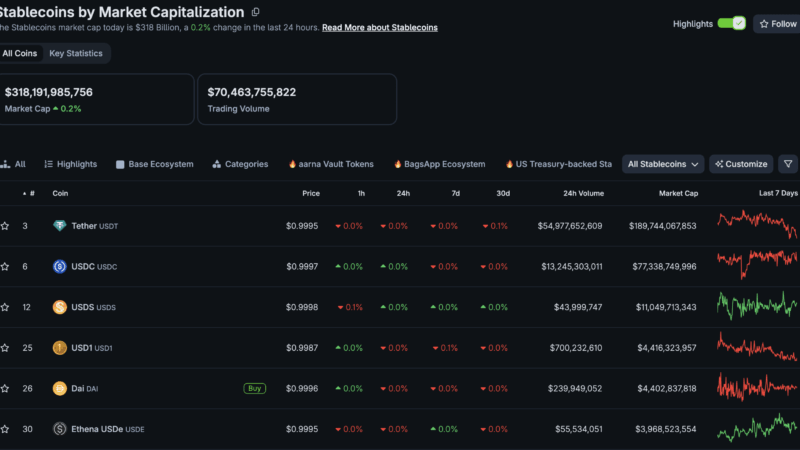This screenshot has height=450, width=800.
Task: Sort table by 30d change column
Action: click(x=503, y=193)
